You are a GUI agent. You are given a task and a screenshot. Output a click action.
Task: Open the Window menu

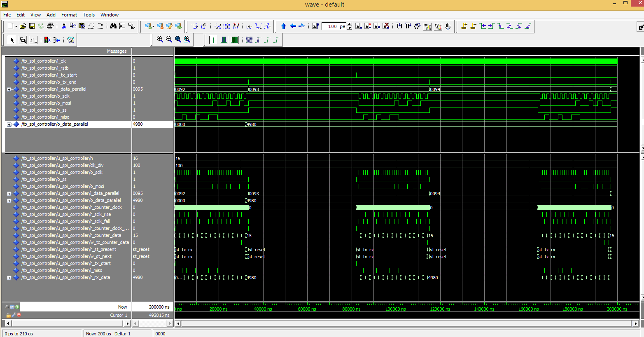pyautogui.click(x=110, y=14)
